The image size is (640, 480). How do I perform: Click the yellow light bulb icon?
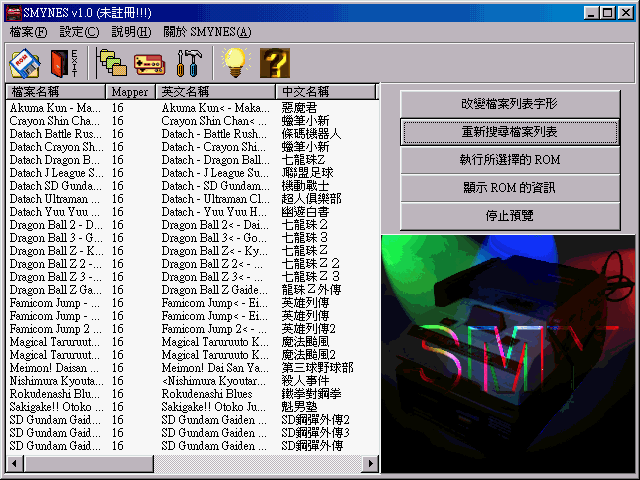pos(236,62)
